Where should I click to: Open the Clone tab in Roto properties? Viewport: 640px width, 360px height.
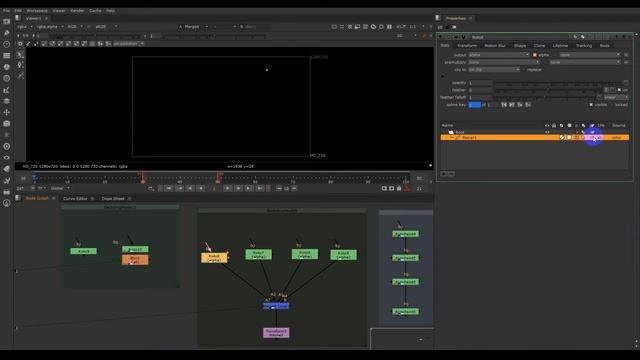click(x=539, y=46)
